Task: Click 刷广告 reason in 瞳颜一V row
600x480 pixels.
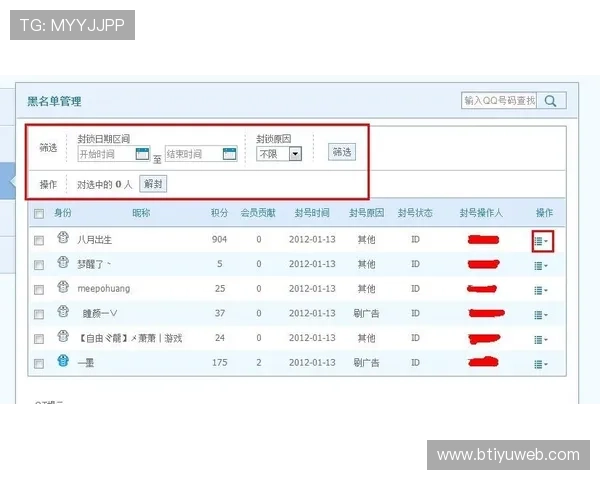Action: tap(366, 313)
